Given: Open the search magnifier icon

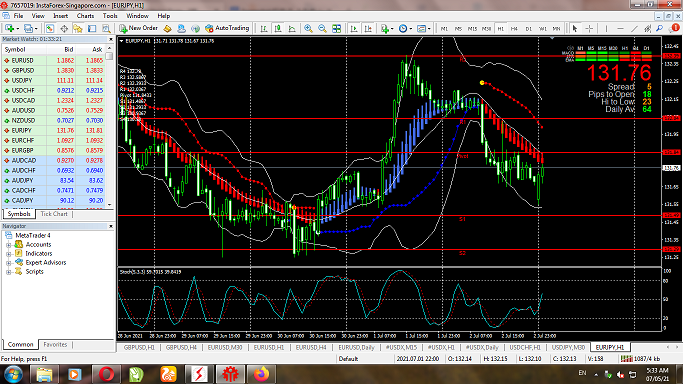Looking at the screenshot, I should click(x=660, y=28).
